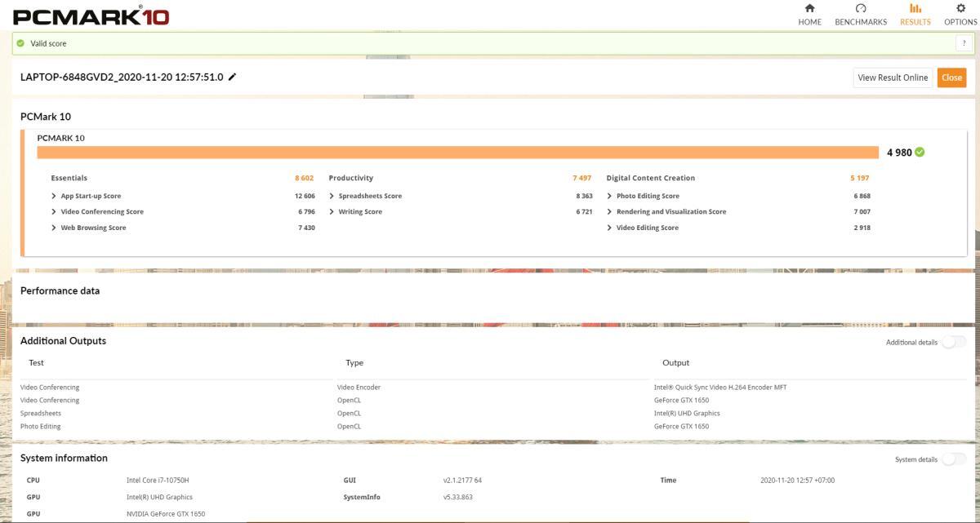Open the Benchmarks gauge icon
Viewport: 980px width, 523px height.
861,7
